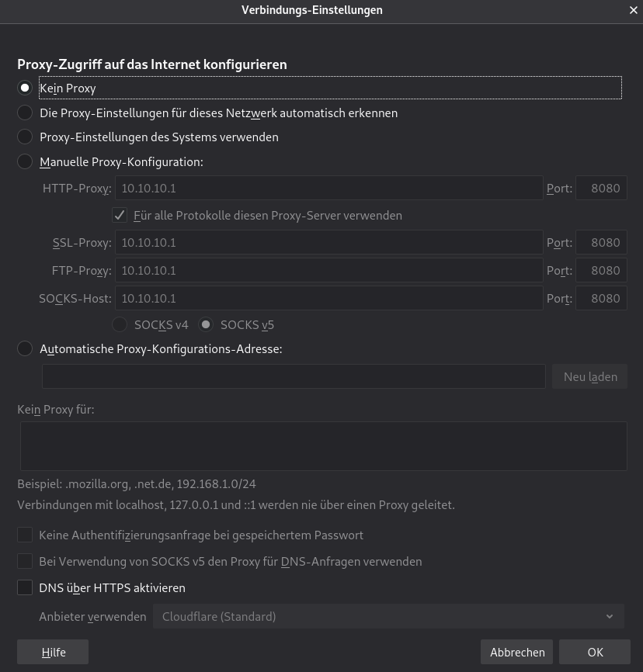The height and width of the screenshot is (672, 643).
Task: Confirm settings with the OK button
Action: pos(595,652)
